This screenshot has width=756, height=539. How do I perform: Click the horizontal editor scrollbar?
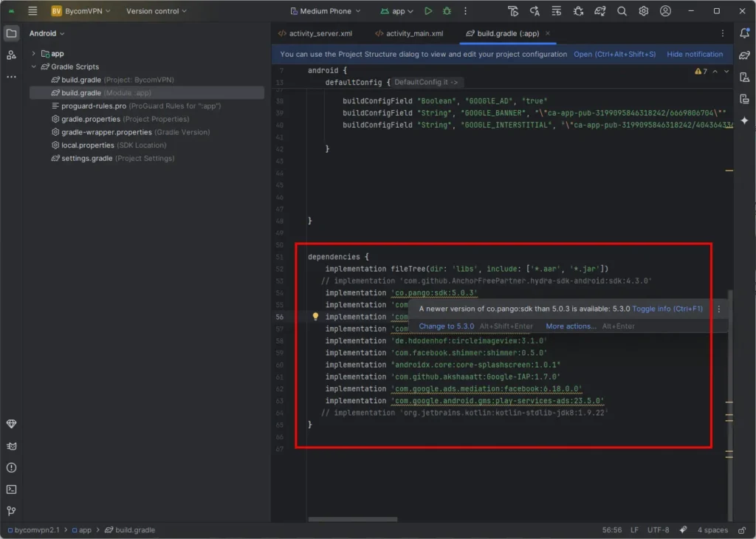pyautogui.click(x=352, y=519)
